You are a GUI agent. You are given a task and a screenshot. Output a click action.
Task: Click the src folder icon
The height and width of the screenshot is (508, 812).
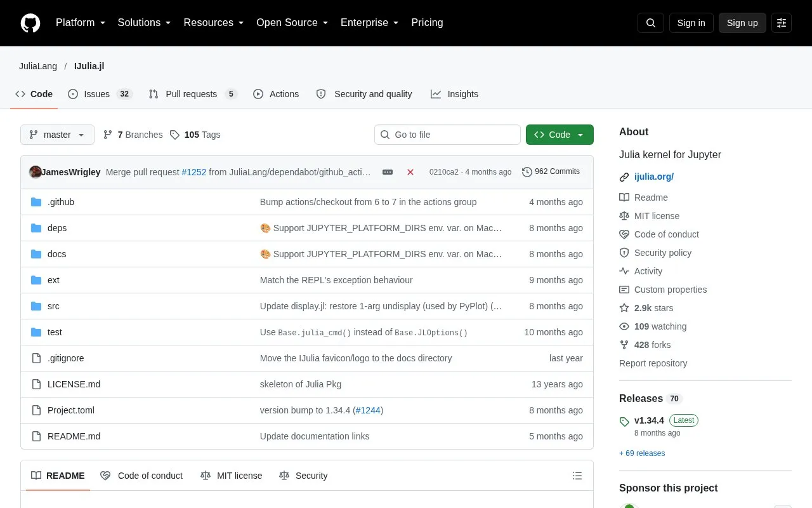point(36,306)
